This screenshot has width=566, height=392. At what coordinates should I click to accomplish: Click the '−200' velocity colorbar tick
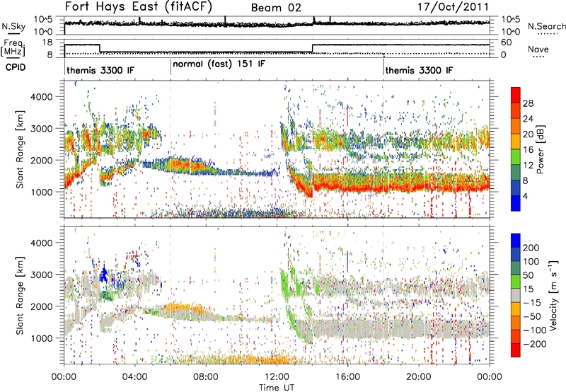(534, 344)
